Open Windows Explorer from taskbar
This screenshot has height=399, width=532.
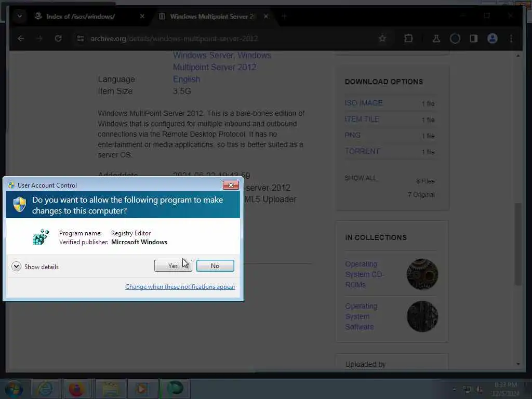(x=111, y=389)
